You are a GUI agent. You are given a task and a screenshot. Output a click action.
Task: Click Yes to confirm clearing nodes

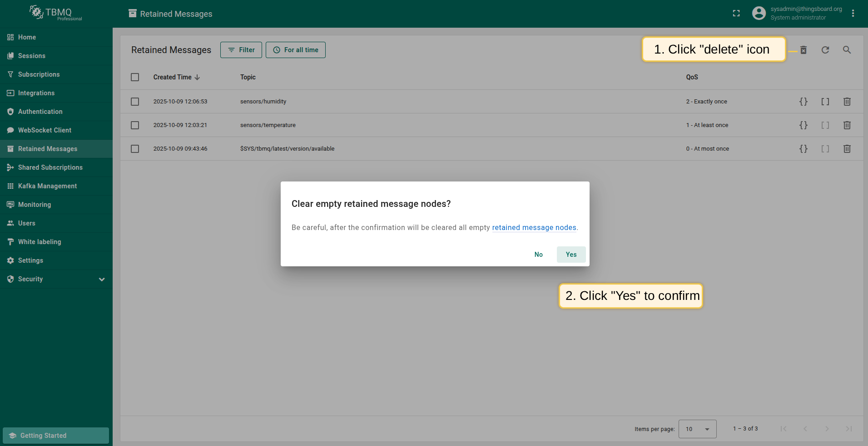click(571, 255)
